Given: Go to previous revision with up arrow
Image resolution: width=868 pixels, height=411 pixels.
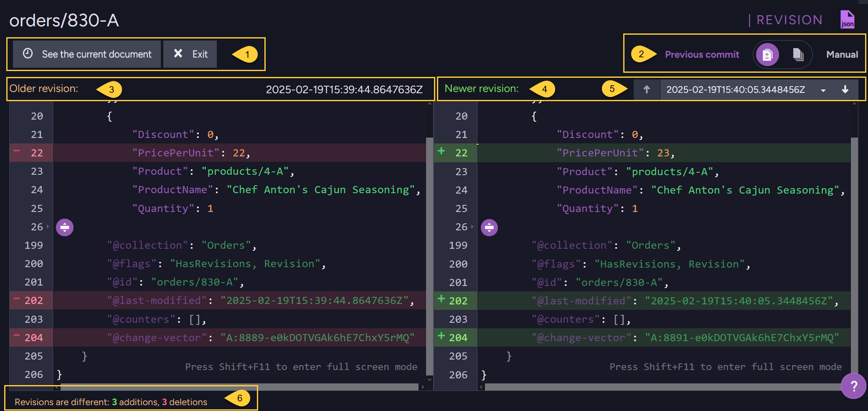Looking at the screenshot, I should click(647, 89).
